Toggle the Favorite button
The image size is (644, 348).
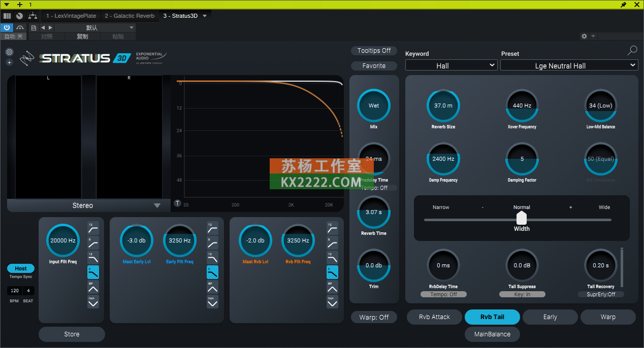coord(374,66)
